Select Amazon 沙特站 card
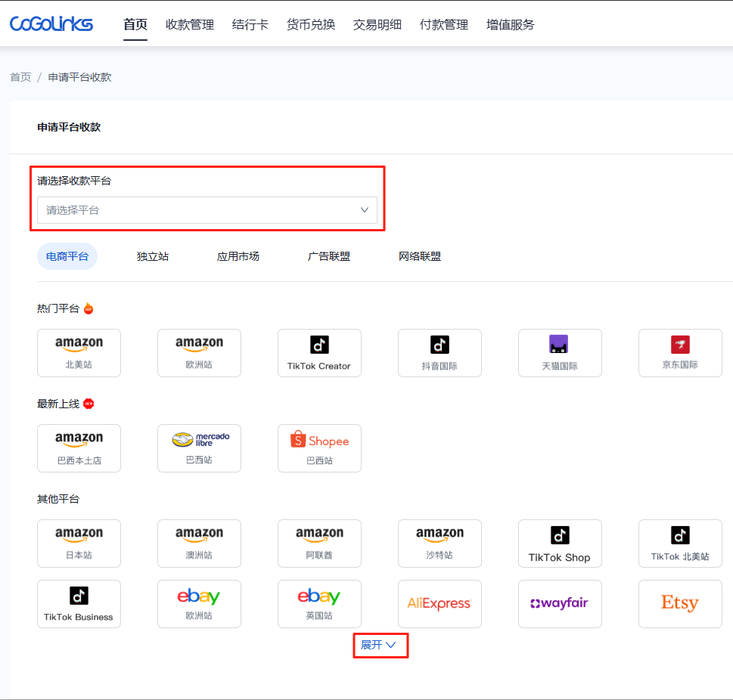The height and width of the screenshot is (700, 733). (x=440, y=544)
